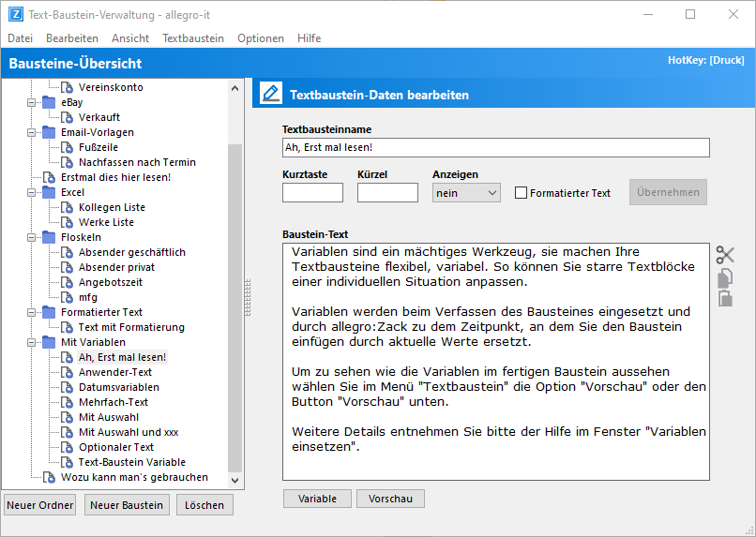Viewport: 756px width, 537px height.
Task: Collapse the Mit Variablen folder
Action: (x=31, y=342)
